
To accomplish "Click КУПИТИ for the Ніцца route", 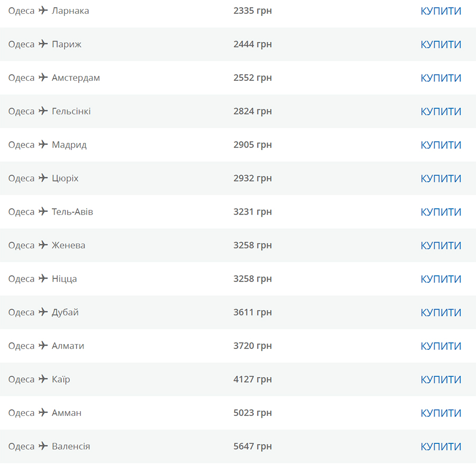I will 441,279.
